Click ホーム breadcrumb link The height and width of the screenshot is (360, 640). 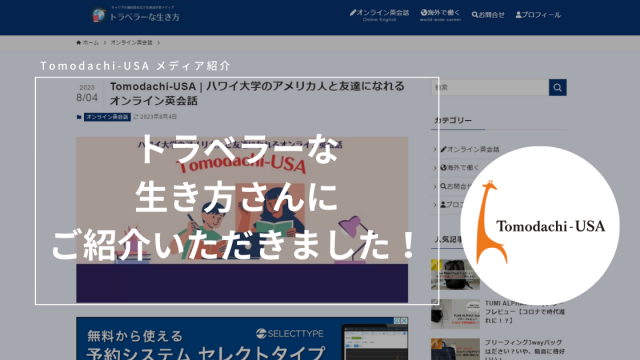coord(90,42)
